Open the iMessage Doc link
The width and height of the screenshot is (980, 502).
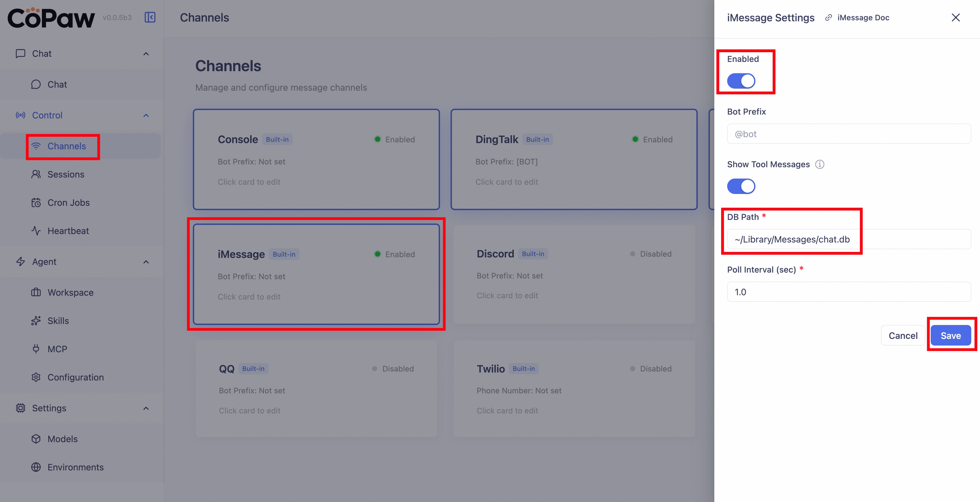point(862,17)
